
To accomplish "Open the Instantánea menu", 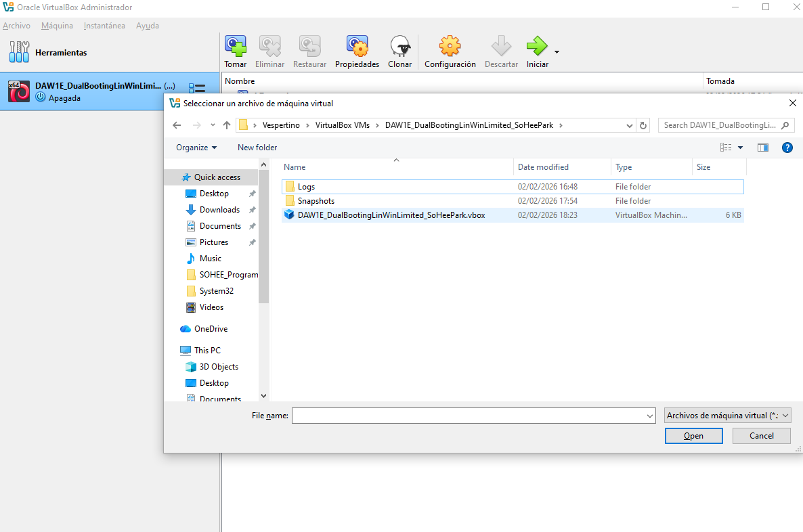I will point(104,26).
